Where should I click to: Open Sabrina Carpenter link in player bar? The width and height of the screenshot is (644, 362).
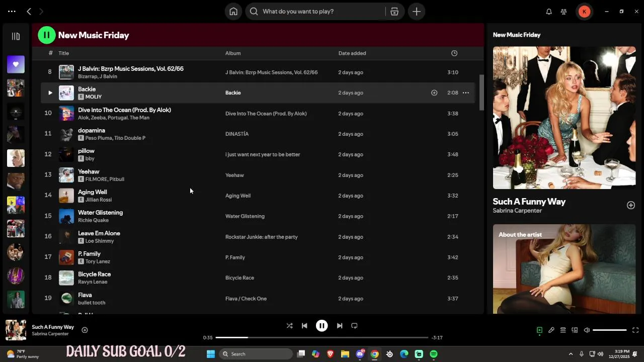50,334
